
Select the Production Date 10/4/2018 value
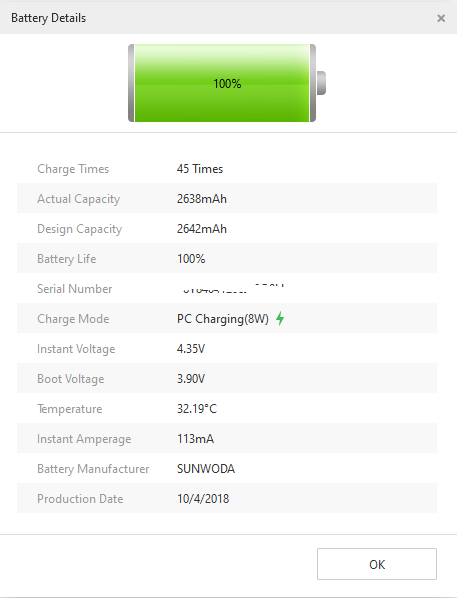coord(203,498)
